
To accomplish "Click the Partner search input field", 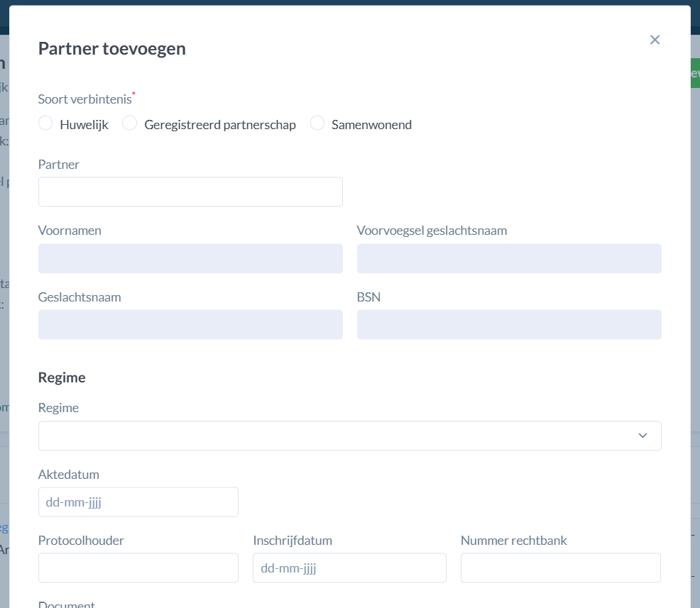I will pos(190,192).
